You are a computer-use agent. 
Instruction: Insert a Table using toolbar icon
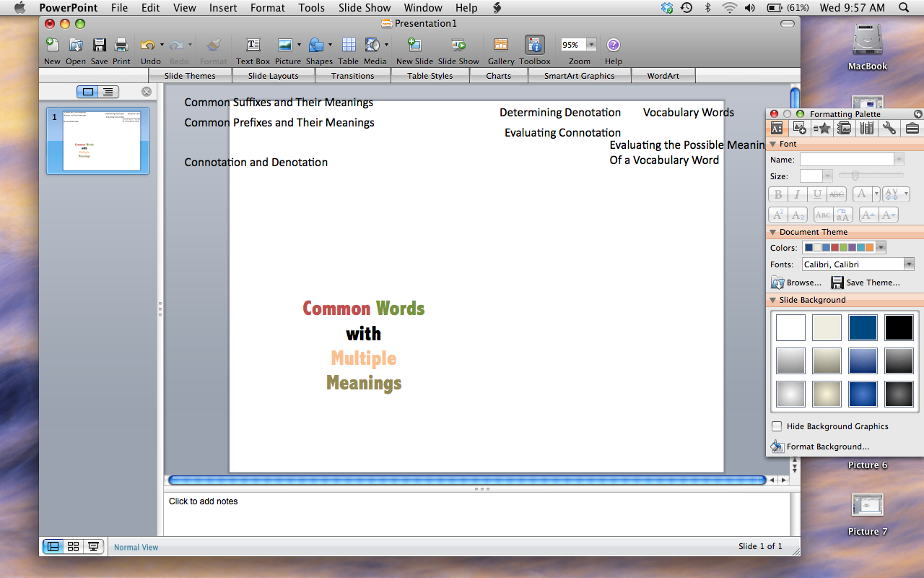click(349, 46)
